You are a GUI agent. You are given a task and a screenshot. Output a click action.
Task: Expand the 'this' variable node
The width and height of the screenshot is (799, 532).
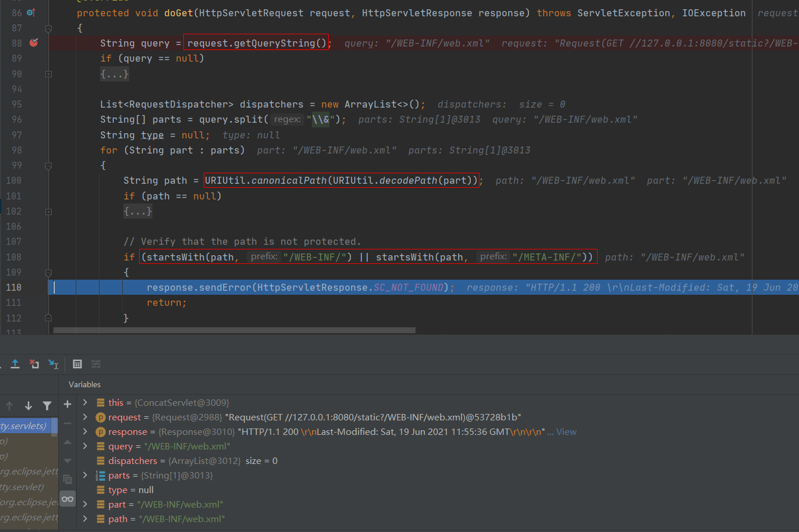pos(85,402)
